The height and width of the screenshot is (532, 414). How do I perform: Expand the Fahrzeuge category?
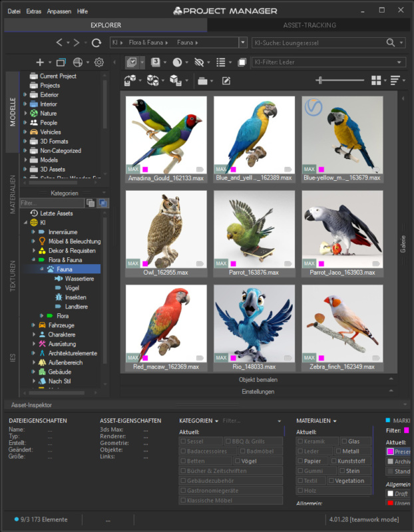pos(33,325)
